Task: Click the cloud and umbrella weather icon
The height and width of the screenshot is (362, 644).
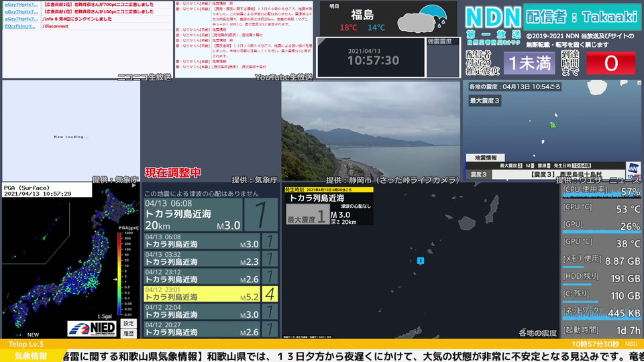Action: point(422,19)
